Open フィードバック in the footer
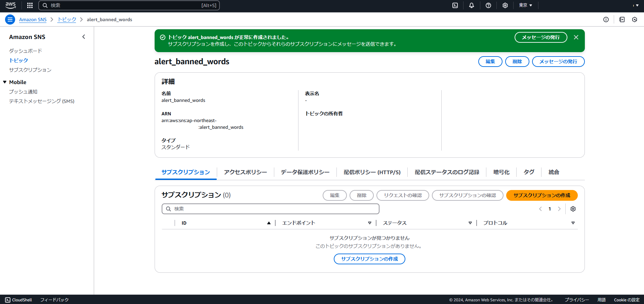This screenshot has width=644, height=304. pos(54,300)
